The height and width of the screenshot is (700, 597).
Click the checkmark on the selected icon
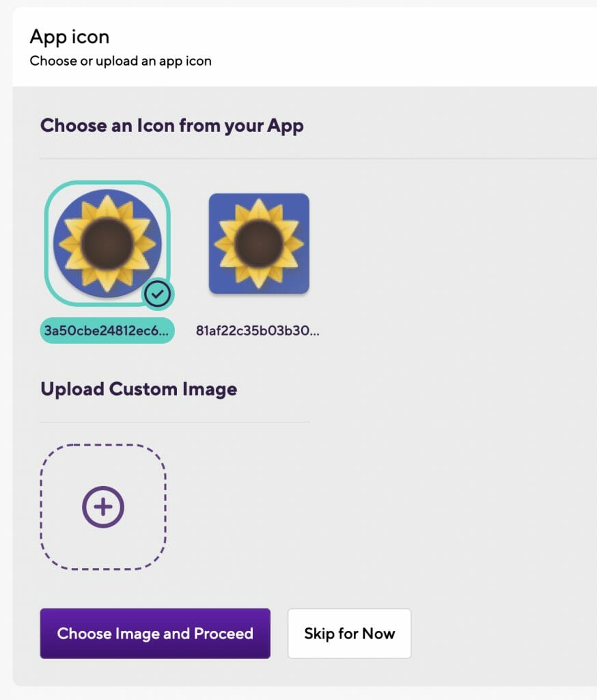(158, 293)
